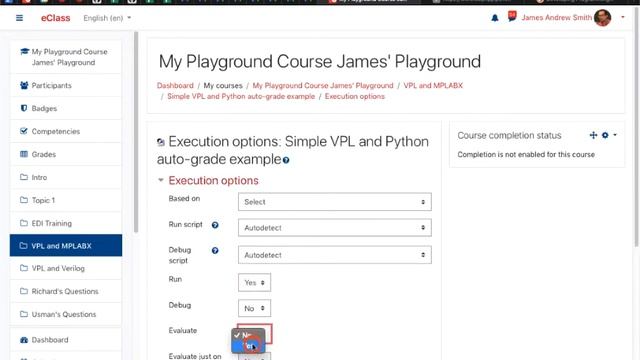Screen dimensions: 640x360
Task: Click Richard's Questions folder icon
Action: click(x=24, y=291)
